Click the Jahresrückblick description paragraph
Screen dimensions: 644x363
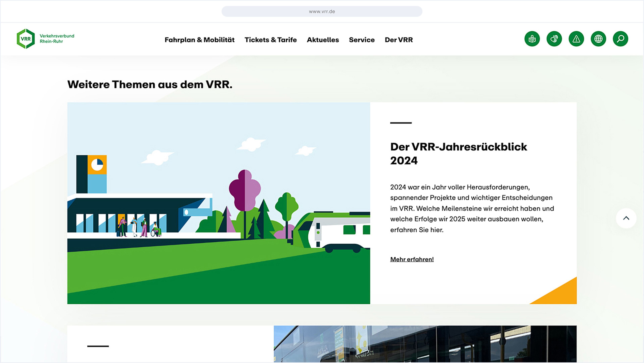(472, 208)
